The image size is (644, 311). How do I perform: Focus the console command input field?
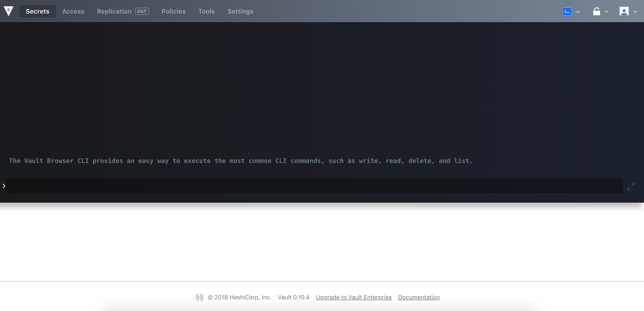314,186
